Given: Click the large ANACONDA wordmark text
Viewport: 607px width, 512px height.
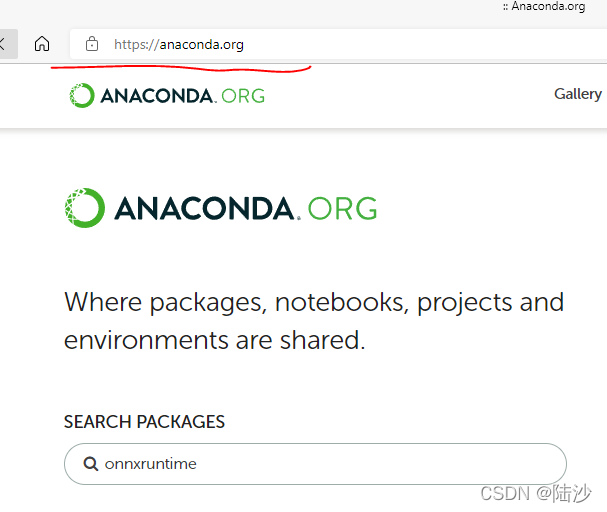Looking at the screenshot, I should [x=206, y=208].
